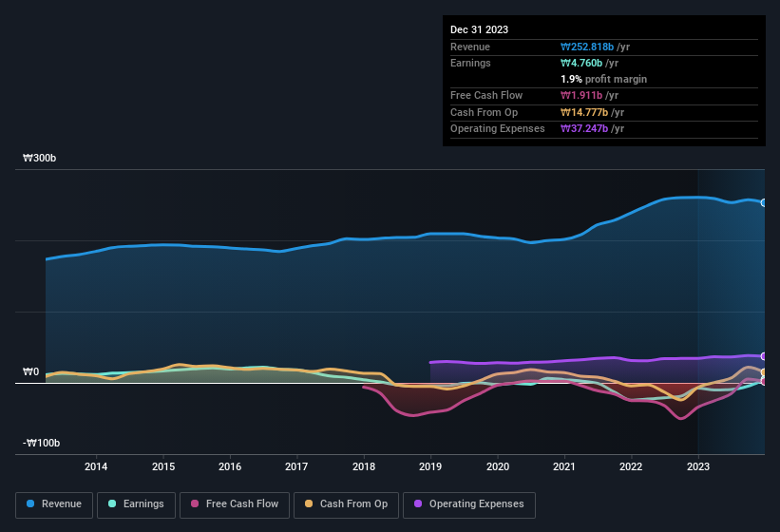
Task: Click the ₩1.911b free cash flow value
Action: pos(583,96)
